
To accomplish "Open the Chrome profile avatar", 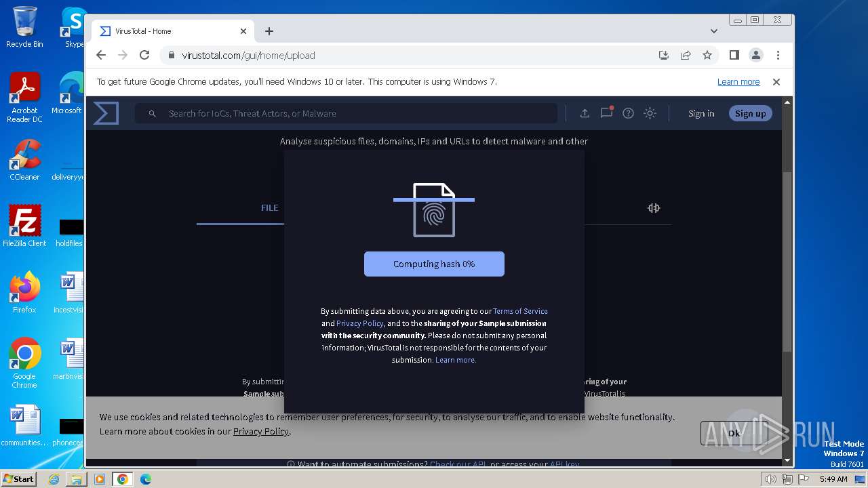I will [x=756, y=55].
